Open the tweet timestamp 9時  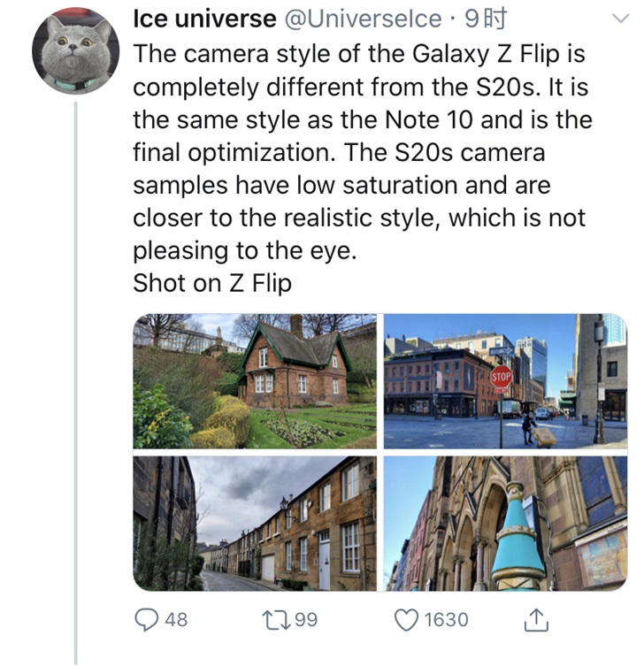(486, 19)
